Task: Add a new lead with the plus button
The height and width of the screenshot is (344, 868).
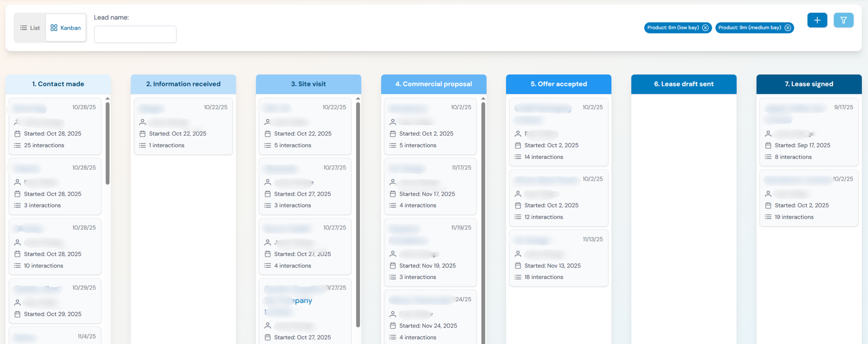Action: tap(817, 20)
